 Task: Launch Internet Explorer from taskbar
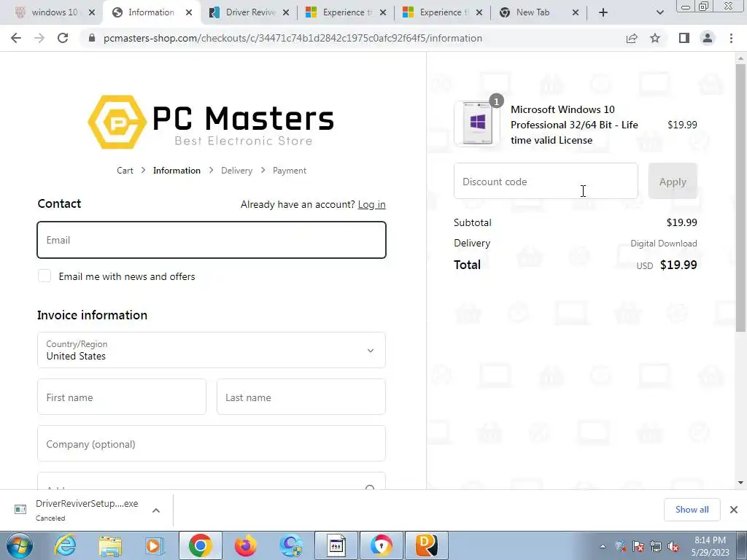tap(65, 545)
